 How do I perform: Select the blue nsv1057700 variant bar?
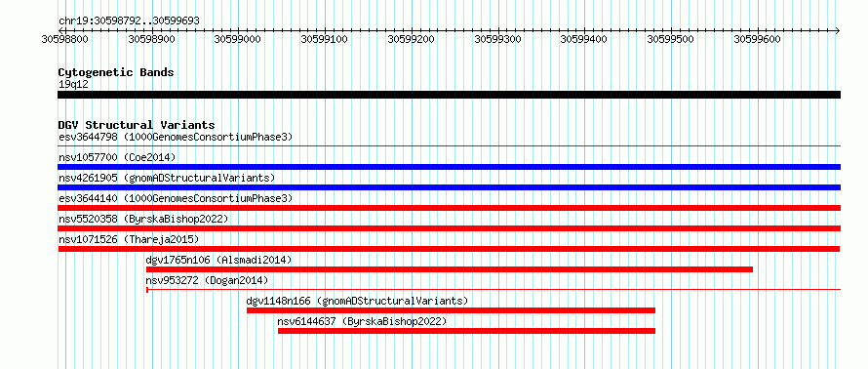click(x=449, y=167)
